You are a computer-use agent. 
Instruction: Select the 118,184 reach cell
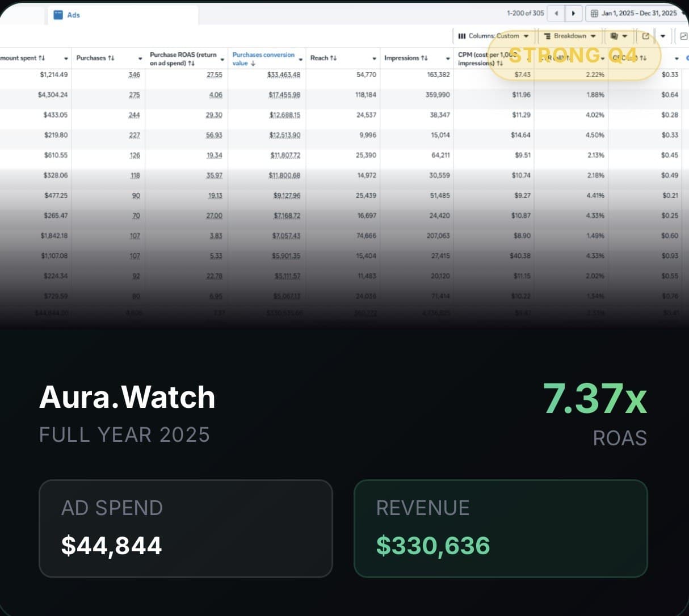[x=365, y=95]
